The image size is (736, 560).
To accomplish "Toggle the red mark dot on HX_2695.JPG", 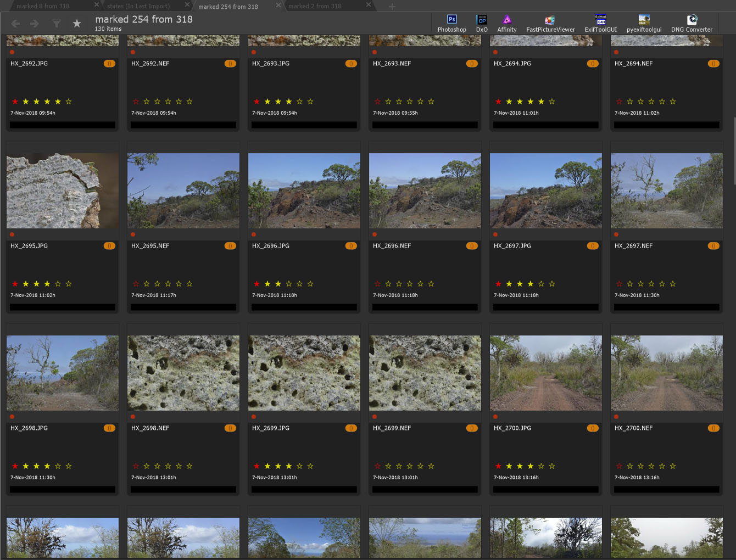I will point(12,234).
